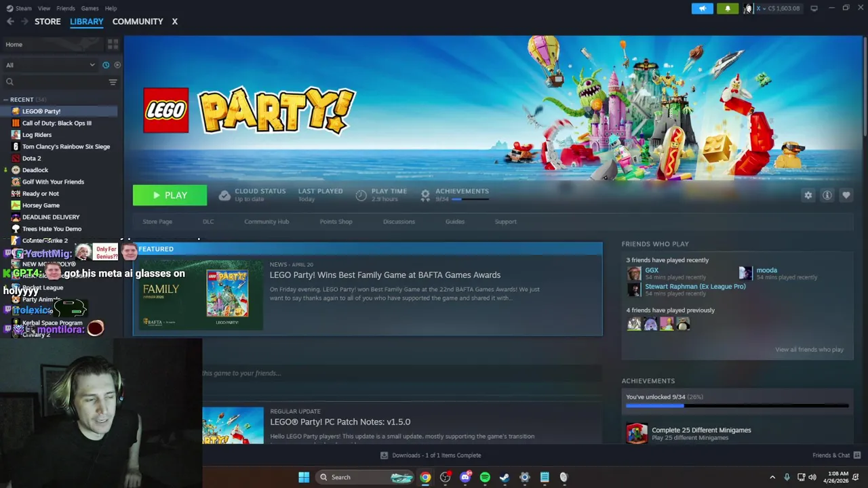Open PC Patch Notes v1.5.0 article
Viewport: 868px width, 488px height.
pyautogui.click(x=340, y=422)
